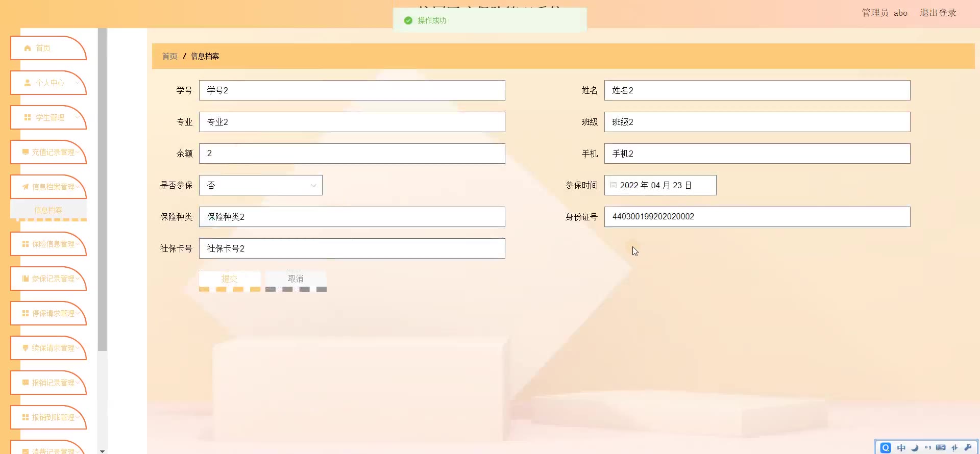Click the 学号 input field
Viewport: 980px width, 454px height.
(352, 90)
